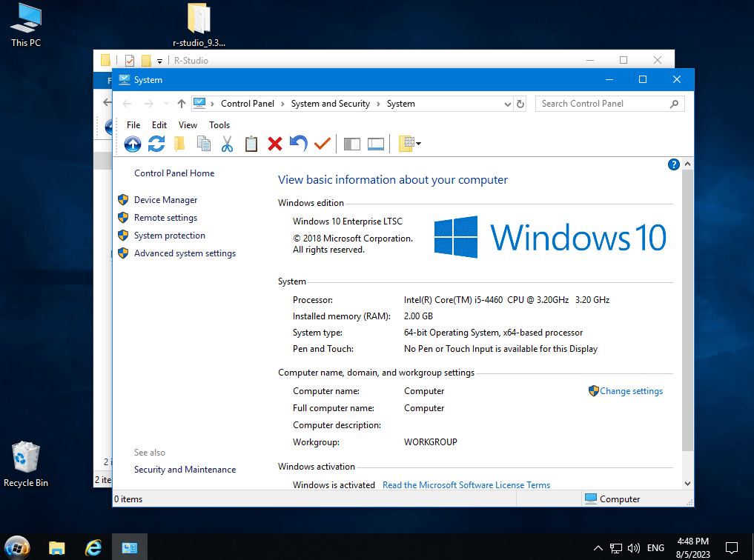Open the Tools menu
The width and height of the screenshot is (754, 560).
(219, 125)
